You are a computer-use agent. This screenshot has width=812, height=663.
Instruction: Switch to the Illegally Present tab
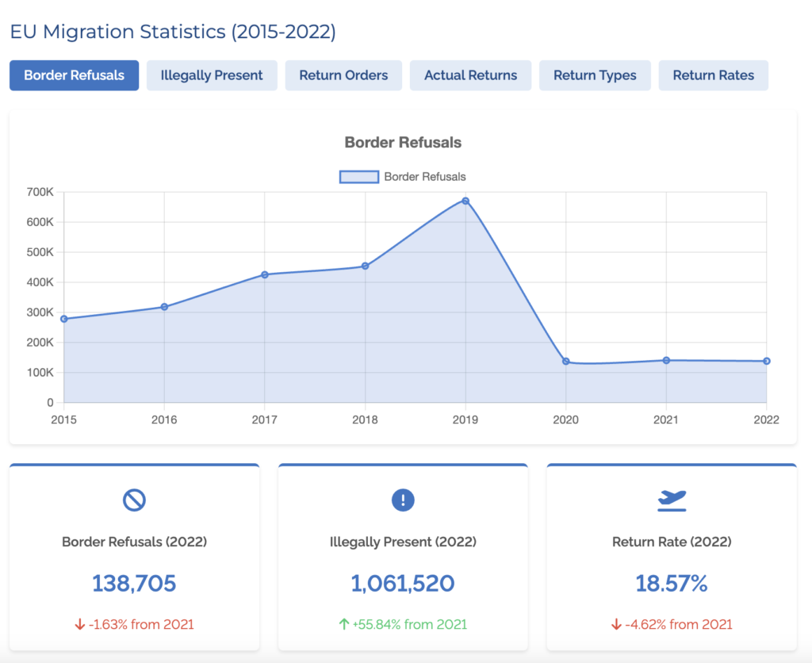[x=212, y=75]
